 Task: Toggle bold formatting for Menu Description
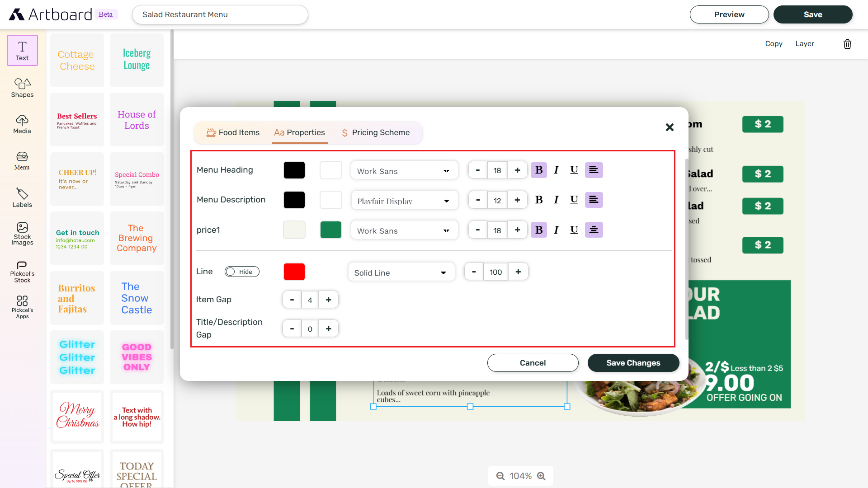[539, 200]
